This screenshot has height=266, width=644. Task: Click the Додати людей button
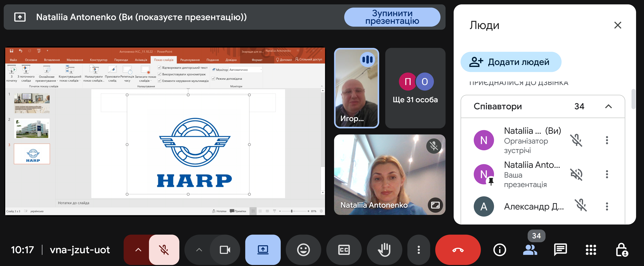pyautogui.click(x=511, y=62)
